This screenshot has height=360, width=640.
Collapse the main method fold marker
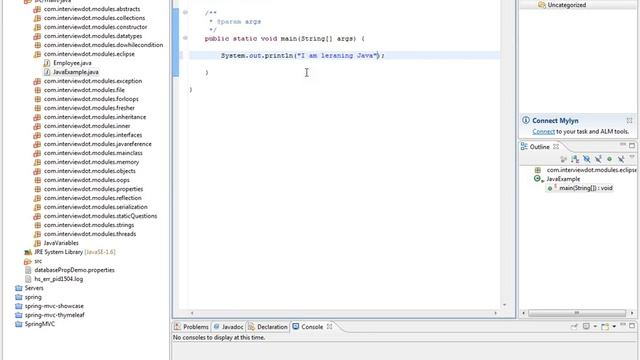point(185,38)
